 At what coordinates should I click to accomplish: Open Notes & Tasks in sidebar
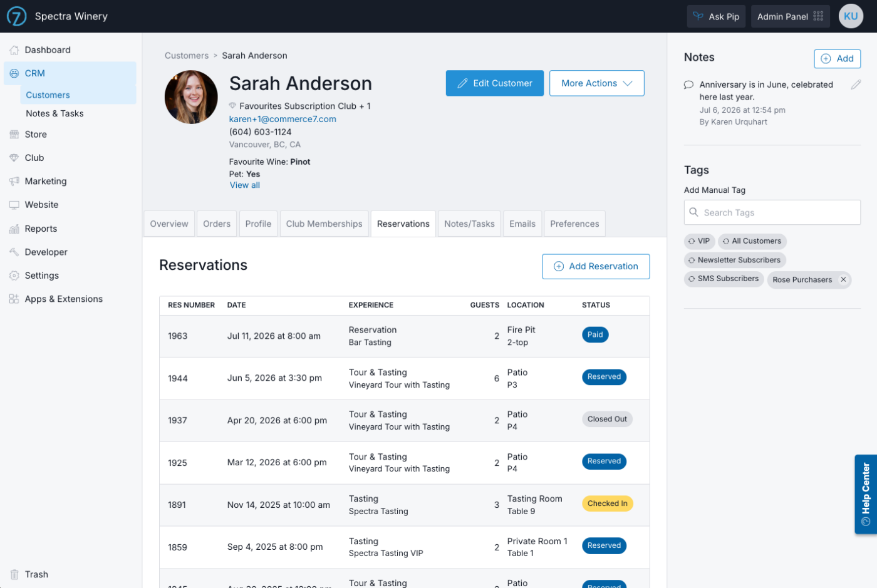[54, 114]
